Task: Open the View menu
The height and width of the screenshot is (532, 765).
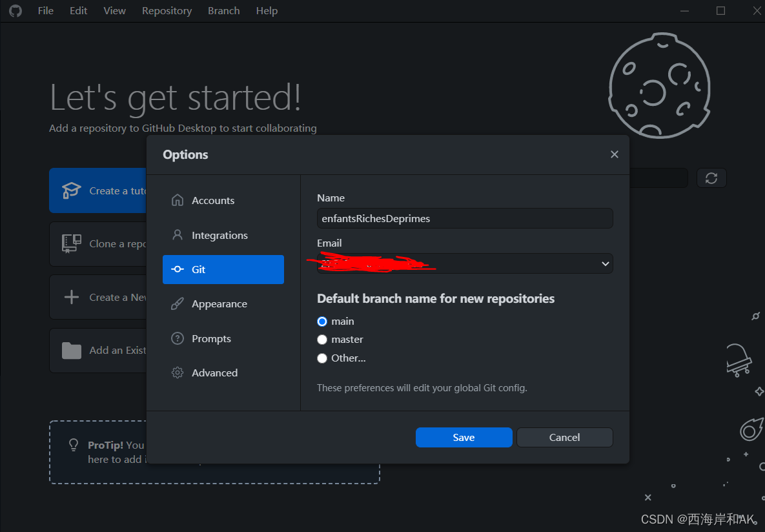Action: click(115, 11)
